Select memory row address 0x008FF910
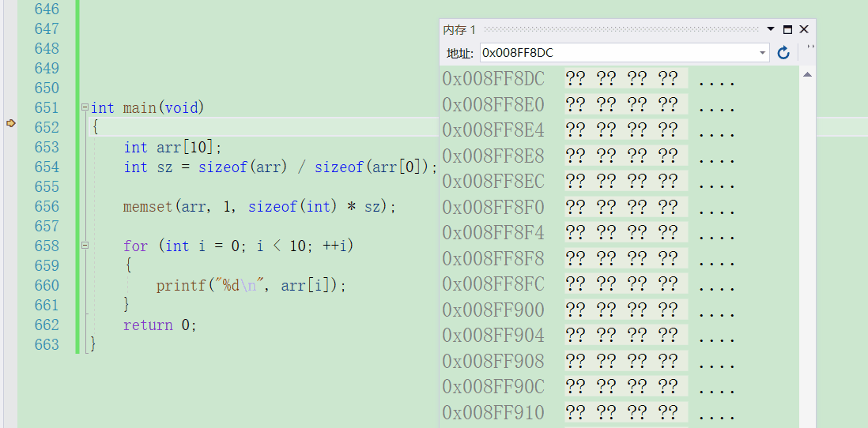Screen dimensions: 868x428 (x=493, y=413)
